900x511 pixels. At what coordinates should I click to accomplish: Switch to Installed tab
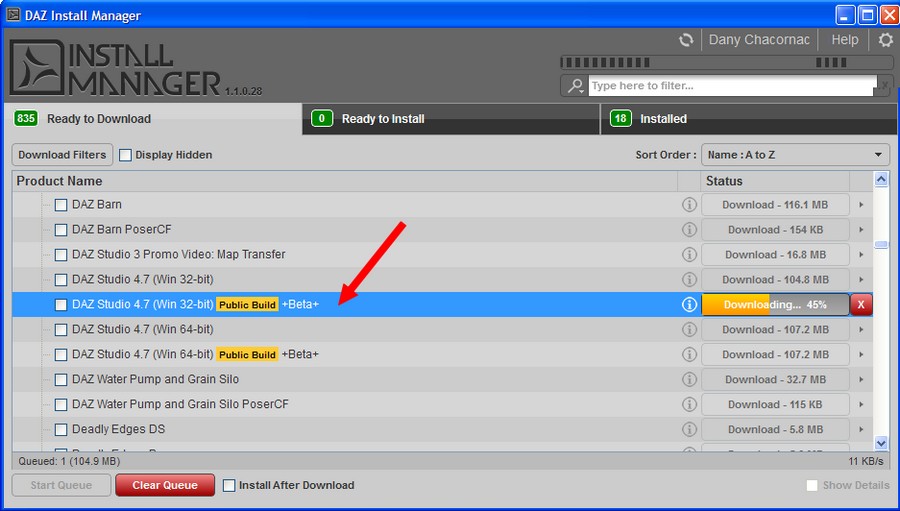[x=748, y=119]
